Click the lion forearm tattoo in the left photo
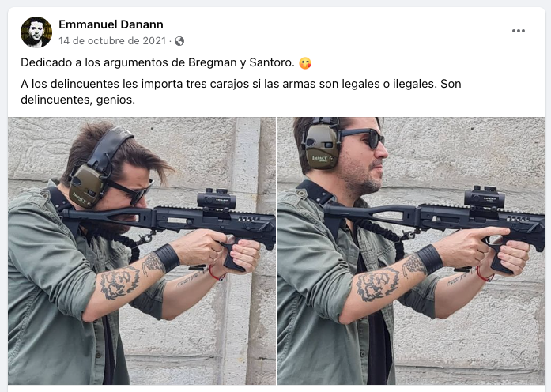Viewport: 551px width, 392px height. tap(119, 282)
